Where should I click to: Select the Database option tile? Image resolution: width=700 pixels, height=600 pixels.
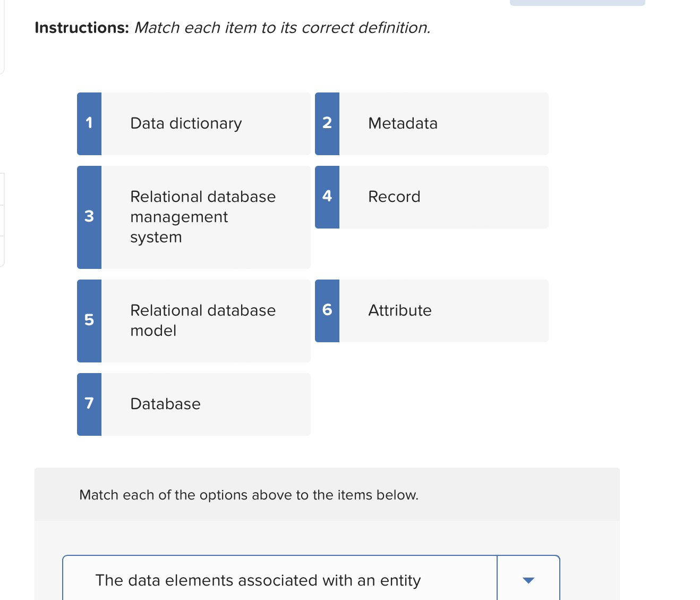[206, 404]
